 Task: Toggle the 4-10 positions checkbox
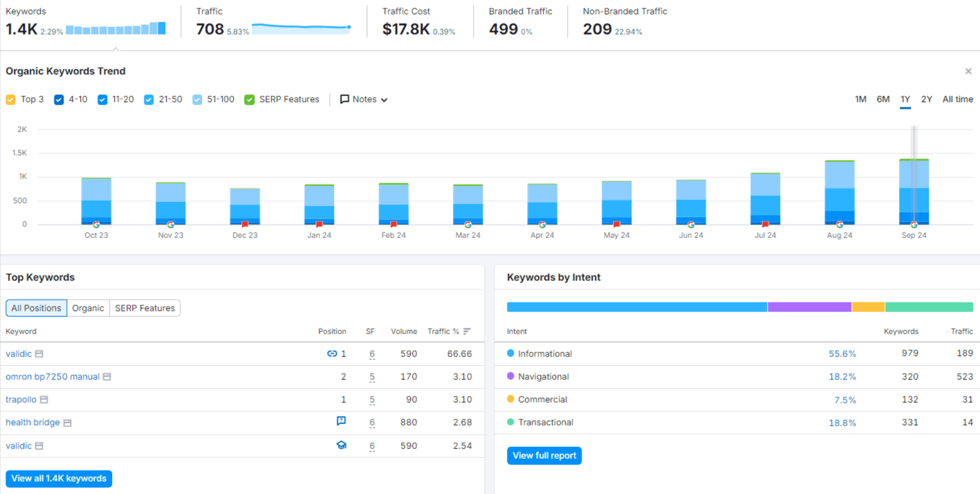pos(59,100)
